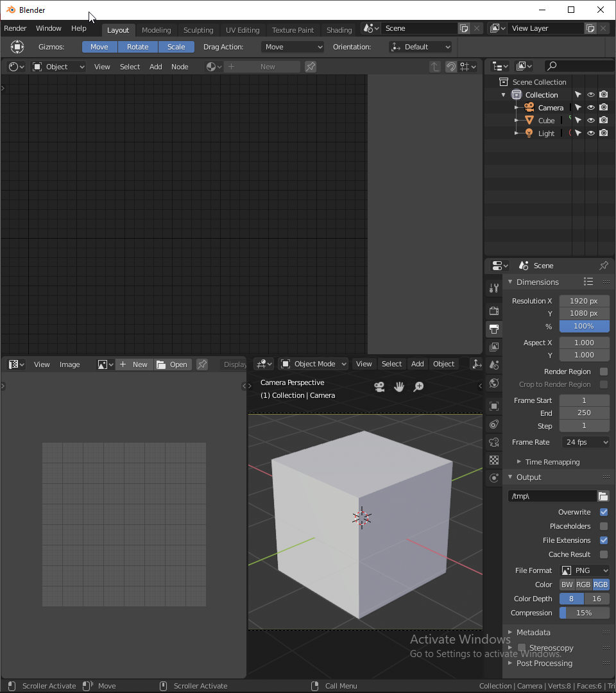Open the Frame Rate dropdown

[585, 442]
